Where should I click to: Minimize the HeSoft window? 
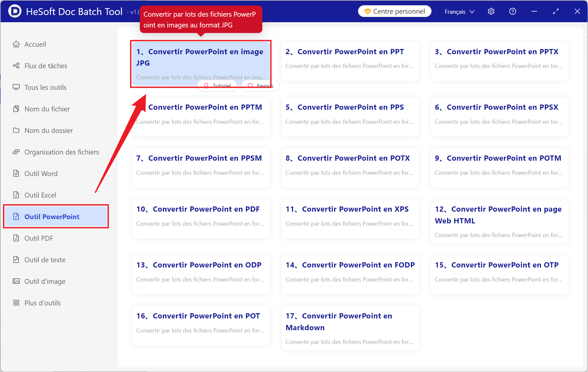(534, 11)
